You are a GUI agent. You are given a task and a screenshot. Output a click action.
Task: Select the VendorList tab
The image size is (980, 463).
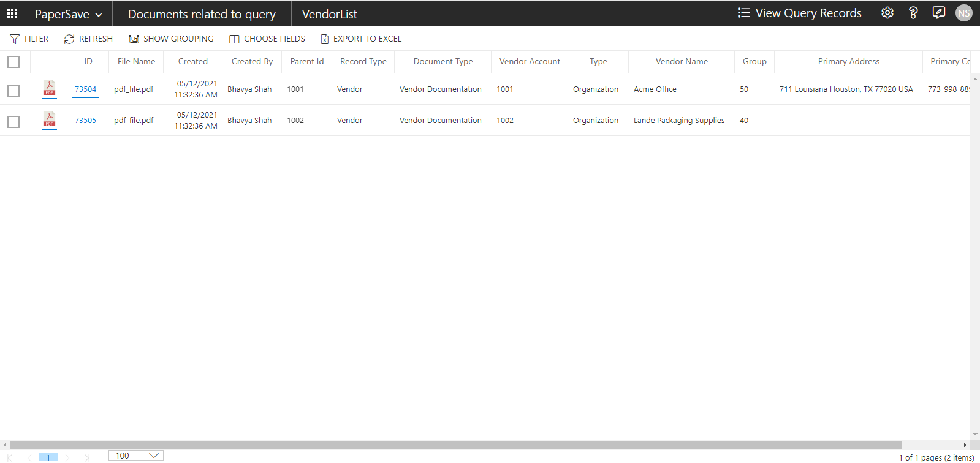click(x=329, y=14)
